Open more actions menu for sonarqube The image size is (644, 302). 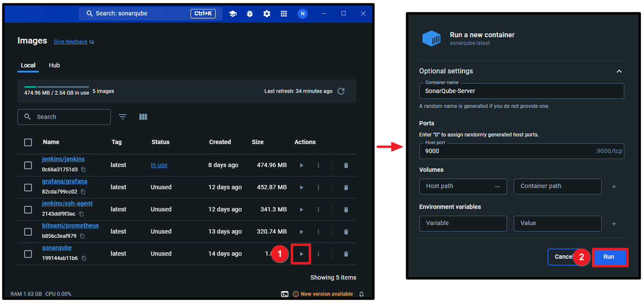(x=318, y=254)
